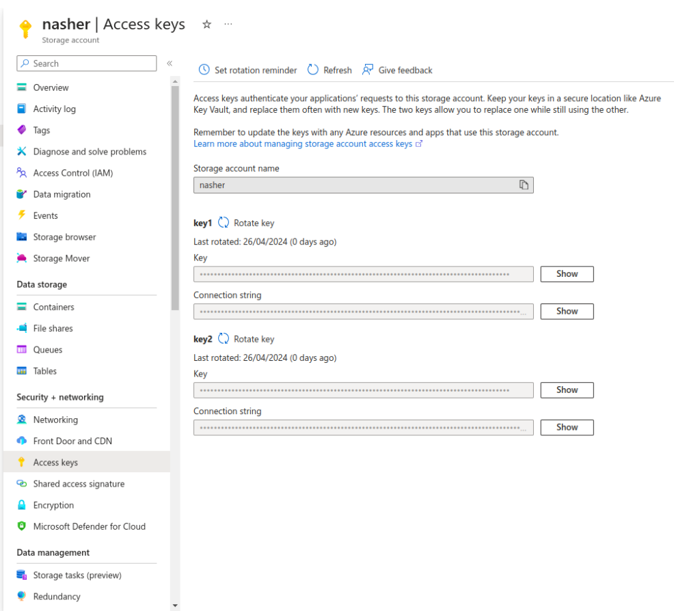
Task: Show the key2 Key value
Action: 567,390
